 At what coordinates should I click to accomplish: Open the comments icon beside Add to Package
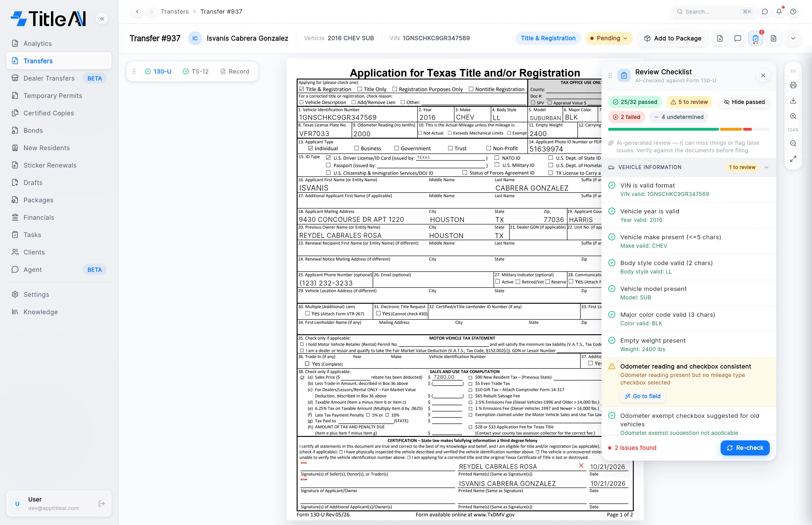click(738, 38)
